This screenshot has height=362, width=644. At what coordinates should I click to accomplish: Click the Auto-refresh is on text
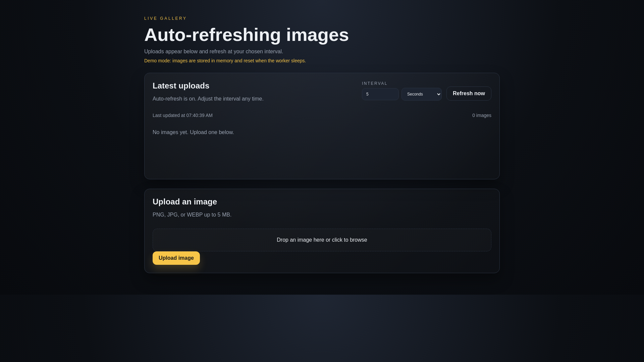[x=208, y=99]
